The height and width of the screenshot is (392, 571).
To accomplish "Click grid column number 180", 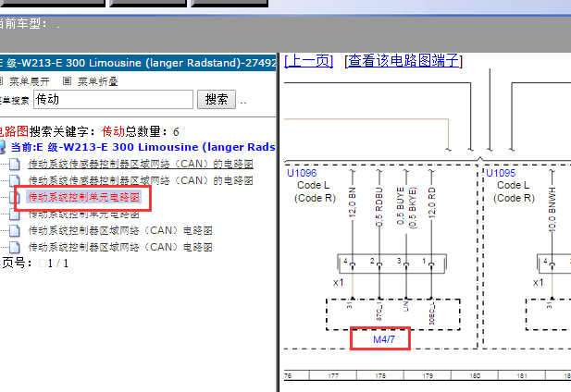I will [x=475, y=375].
